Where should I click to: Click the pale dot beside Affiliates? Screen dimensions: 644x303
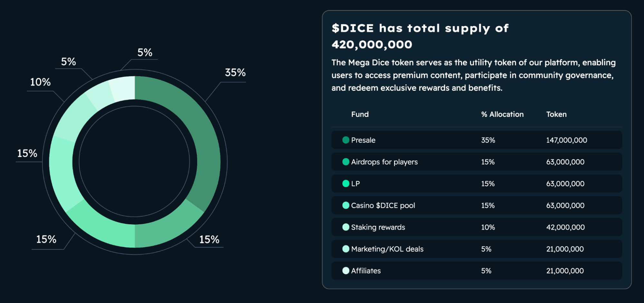(x=346, y=271)
